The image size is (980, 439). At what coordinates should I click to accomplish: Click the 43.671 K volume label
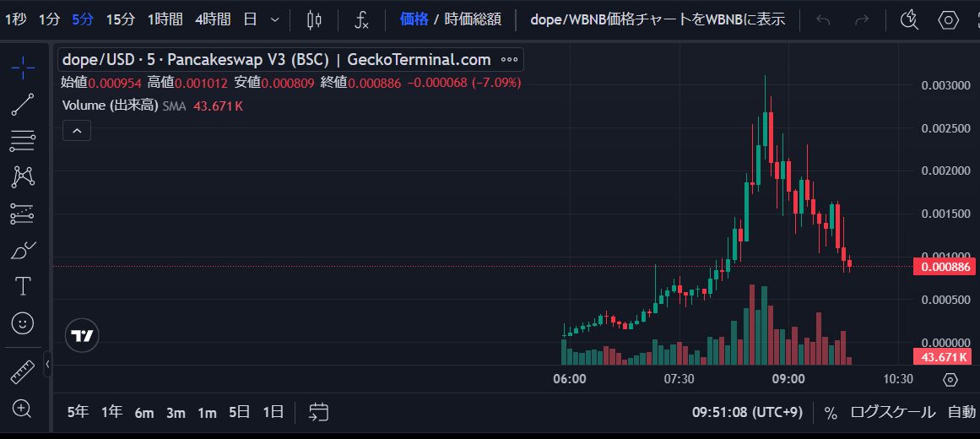(x=944, y=357)
